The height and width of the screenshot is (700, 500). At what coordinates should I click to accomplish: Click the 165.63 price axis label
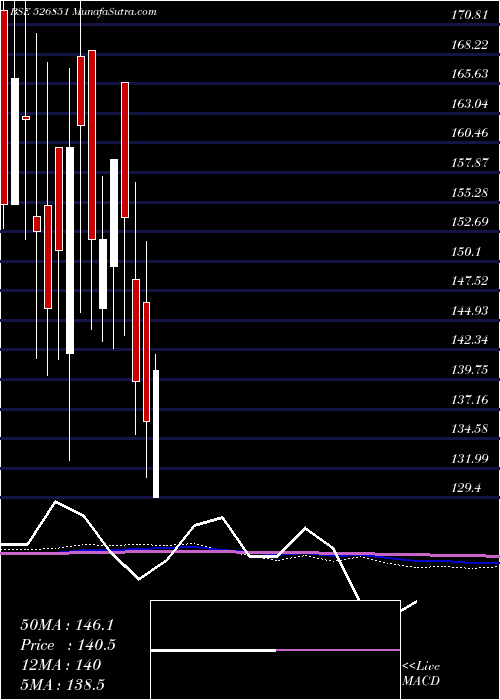point(470,74)
